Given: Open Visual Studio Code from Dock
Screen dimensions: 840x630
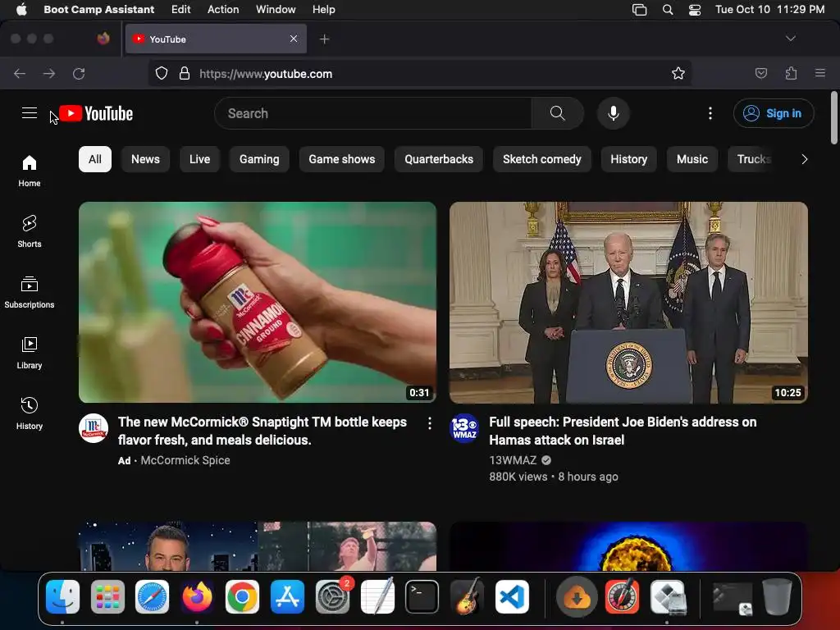Looking at the screenshot, I should [x=512, y=596].
